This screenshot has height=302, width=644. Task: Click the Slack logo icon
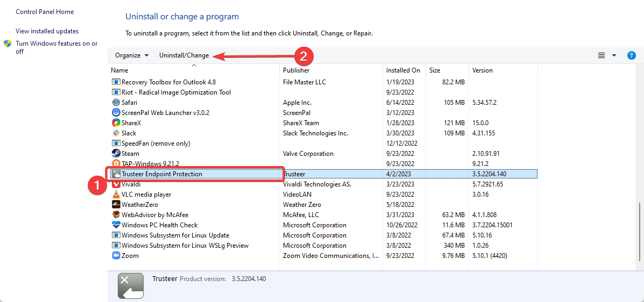click(116, 133)
